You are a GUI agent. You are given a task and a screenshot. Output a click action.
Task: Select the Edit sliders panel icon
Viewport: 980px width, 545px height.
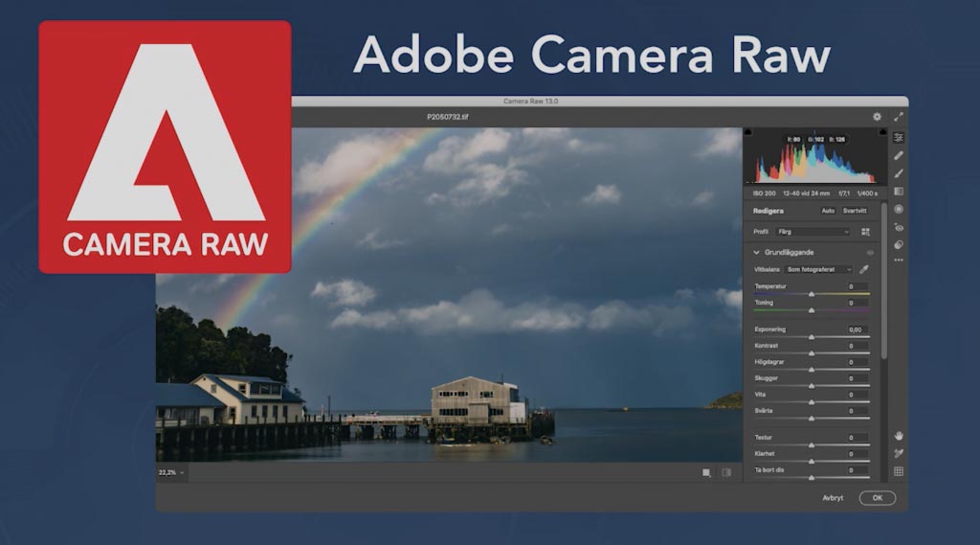[x=899, y=138]
